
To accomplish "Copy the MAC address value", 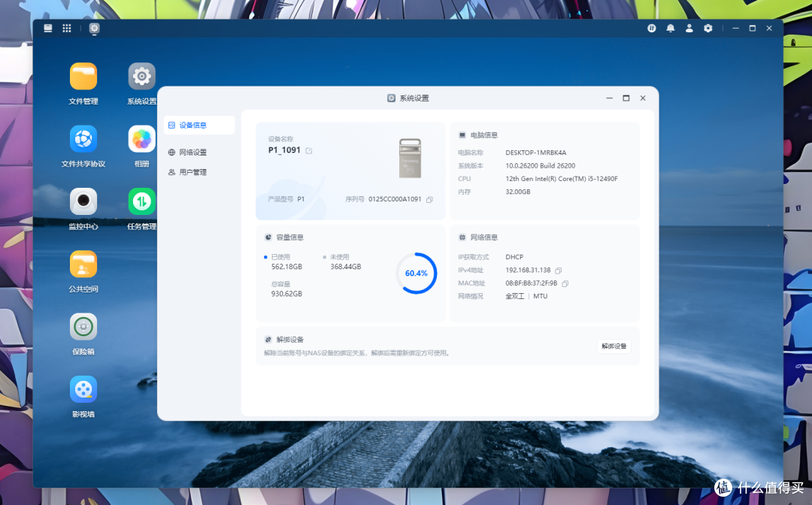I will click(x=565, y=283).
